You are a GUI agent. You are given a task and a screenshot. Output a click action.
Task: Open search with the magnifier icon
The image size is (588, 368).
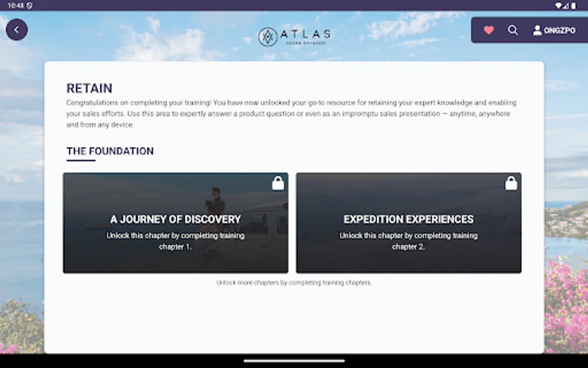(x=513, y=30)
